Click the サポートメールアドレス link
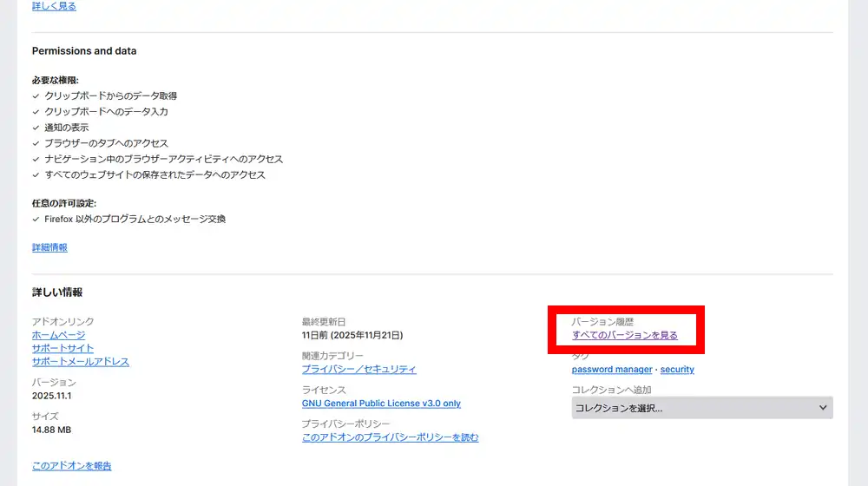 click(80, 361)
